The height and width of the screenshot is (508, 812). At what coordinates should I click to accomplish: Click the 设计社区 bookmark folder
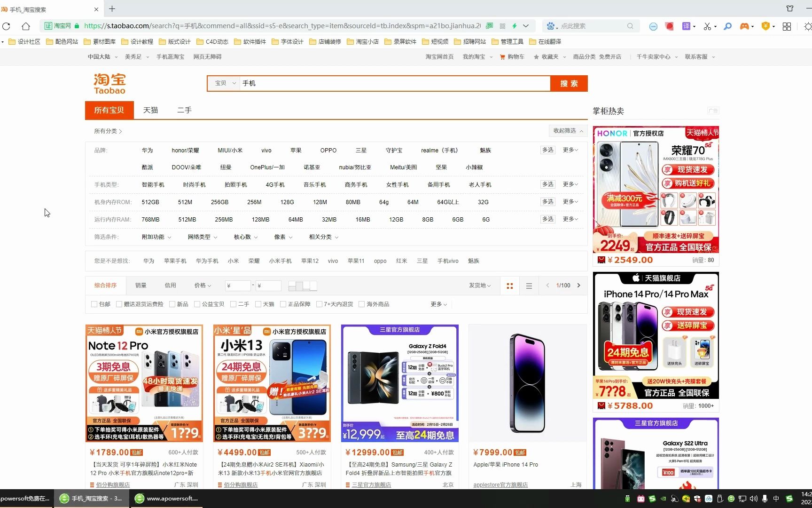click(x=24, y=42)
